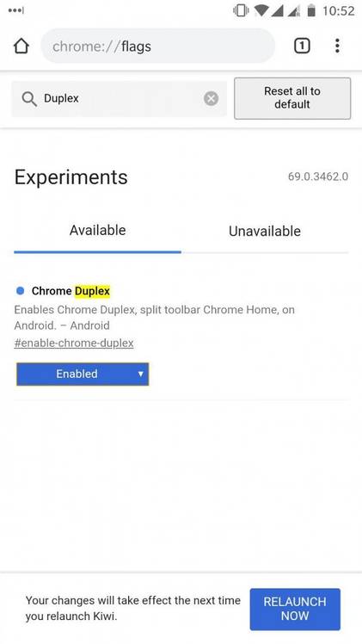Clear the Duplex search text
Image resolution: width=362 pixels, height=644 pixels.
click(x=212, y=98)
